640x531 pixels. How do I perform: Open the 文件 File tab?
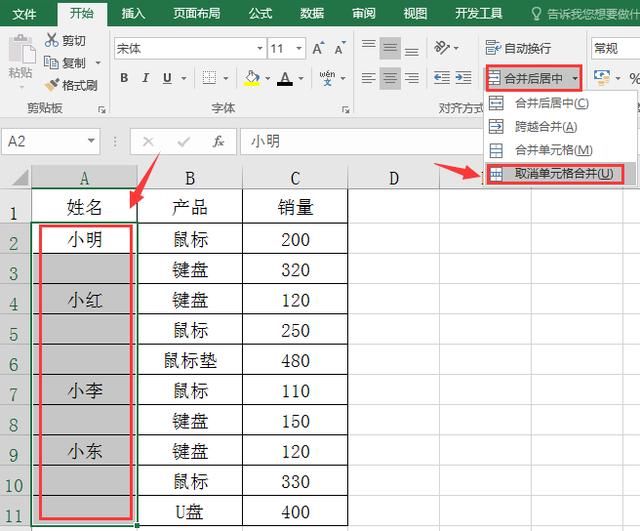point(24,14)
